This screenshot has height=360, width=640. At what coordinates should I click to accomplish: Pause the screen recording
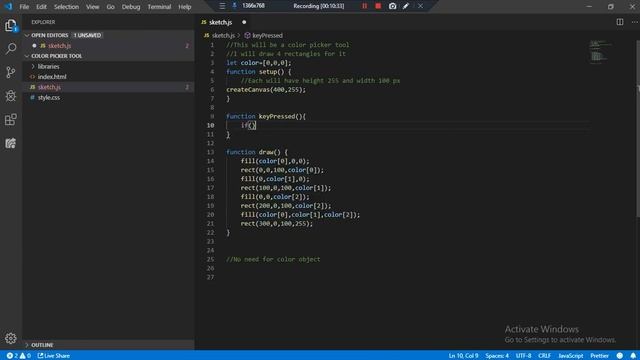coord(364,6)
